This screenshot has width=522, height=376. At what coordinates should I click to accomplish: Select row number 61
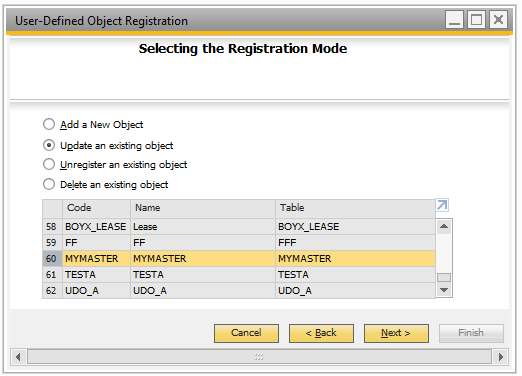[52, 275]
